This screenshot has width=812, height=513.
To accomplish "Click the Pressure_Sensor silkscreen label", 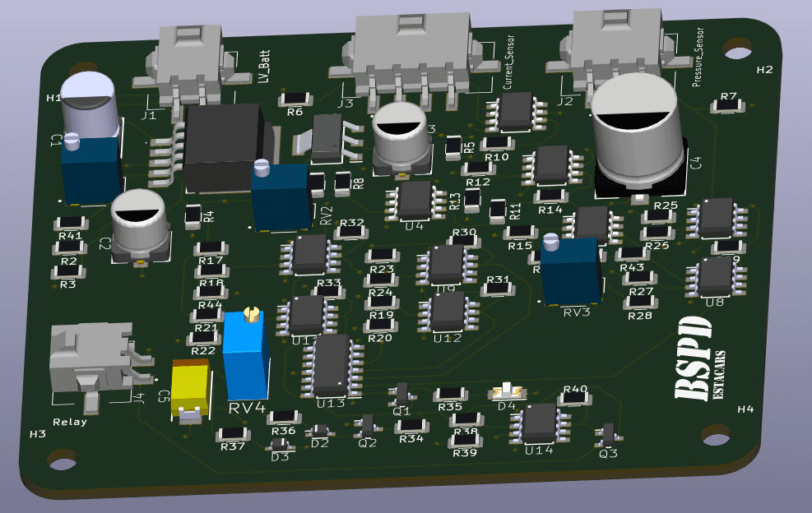I will click(x=698, y=57).
